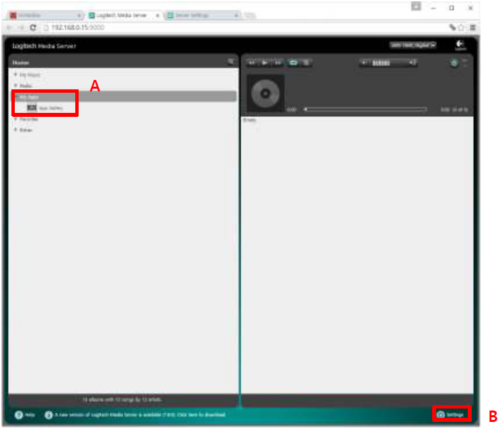Open the Help icon in footer
504x430 pixels.
[19, 415]
